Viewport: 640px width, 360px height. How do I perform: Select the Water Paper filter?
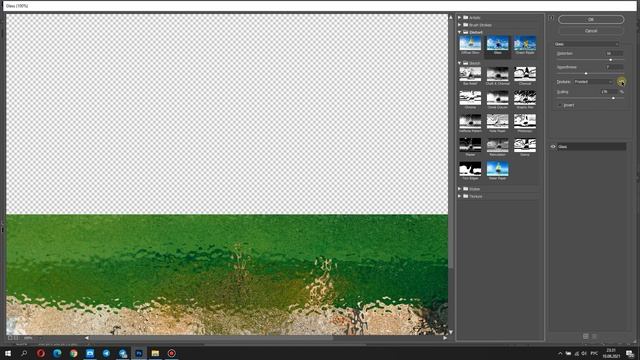pyautogui.click(x=498, y=169)
